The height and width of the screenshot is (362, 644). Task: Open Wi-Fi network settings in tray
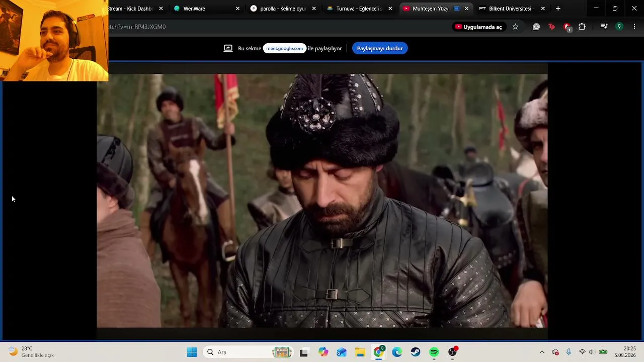click(582, 352)
